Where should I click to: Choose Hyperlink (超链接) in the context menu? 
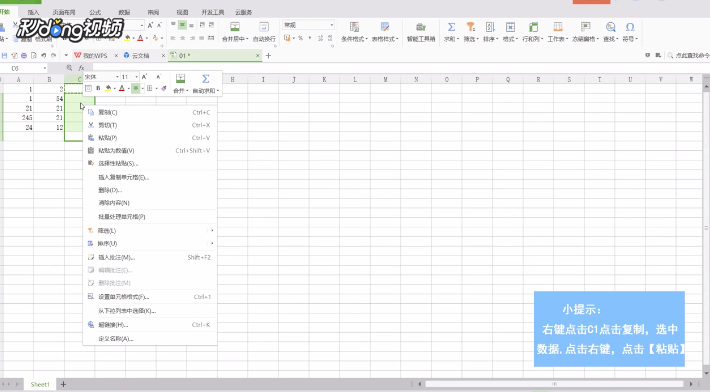(149, 325)
